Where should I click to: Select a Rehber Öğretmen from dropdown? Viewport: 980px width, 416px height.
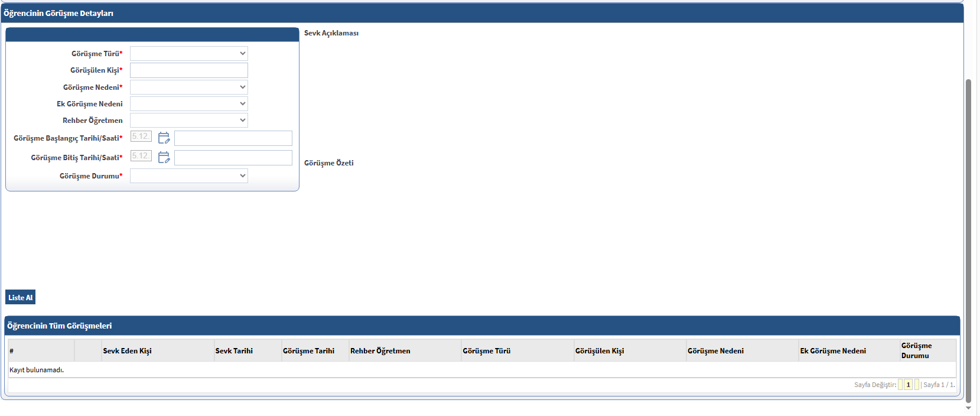(188, 121)
